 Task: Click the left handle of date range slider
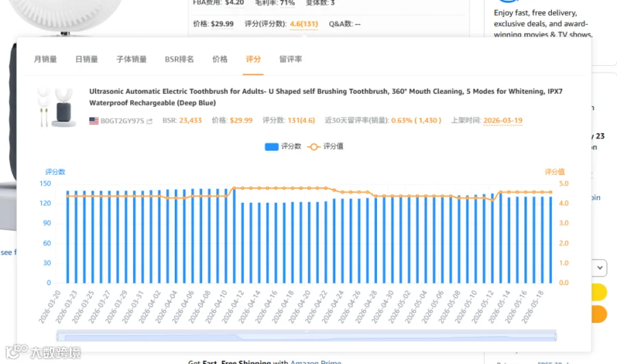coord(58,337)
